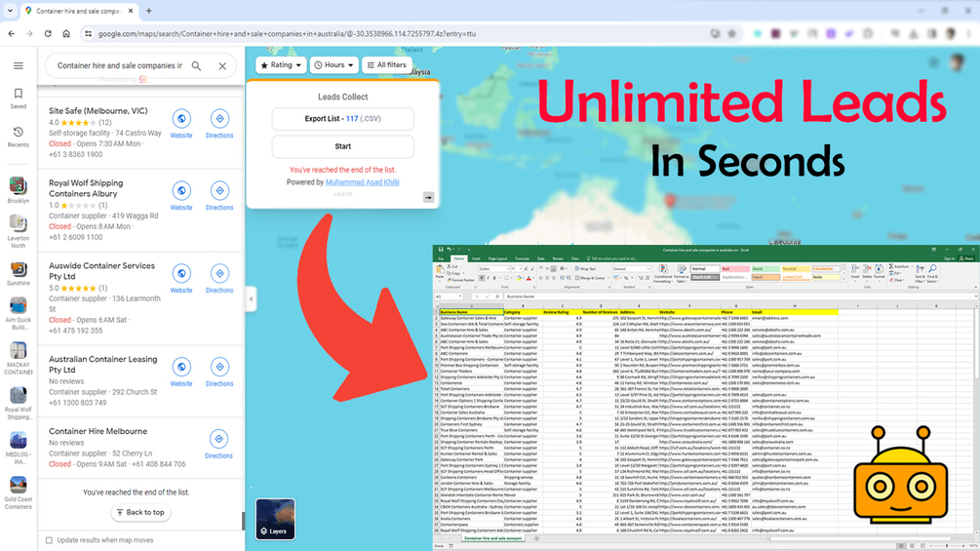This screenshot has width=980, height=551.
Task: Click the browser address bar URL
Action: (287, 34)
